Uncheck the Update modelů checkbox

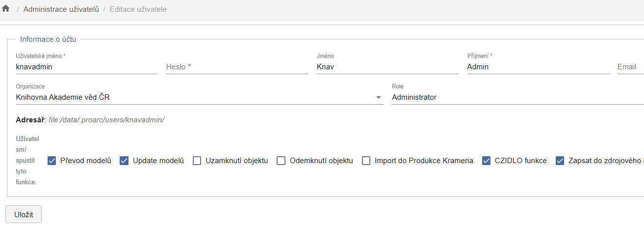tap(124, 161)
